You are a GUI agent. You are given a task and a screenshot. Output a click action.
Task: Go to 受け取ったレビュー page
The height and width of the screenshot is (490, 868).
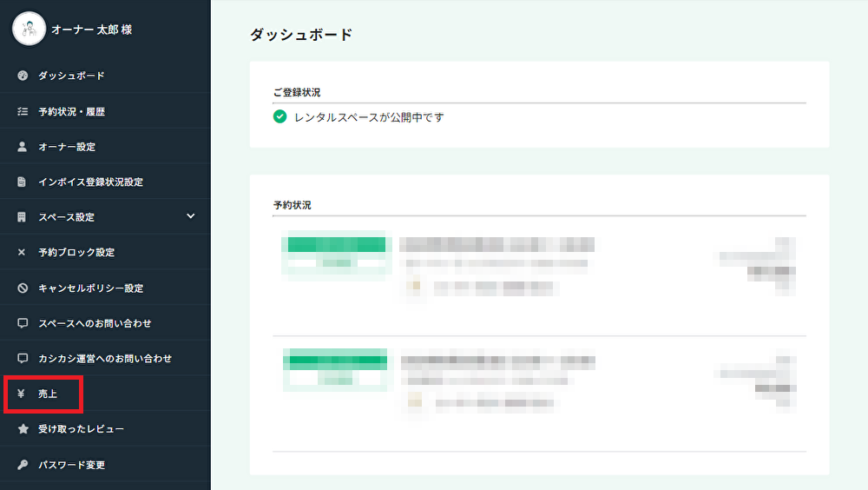click(81, 429)
